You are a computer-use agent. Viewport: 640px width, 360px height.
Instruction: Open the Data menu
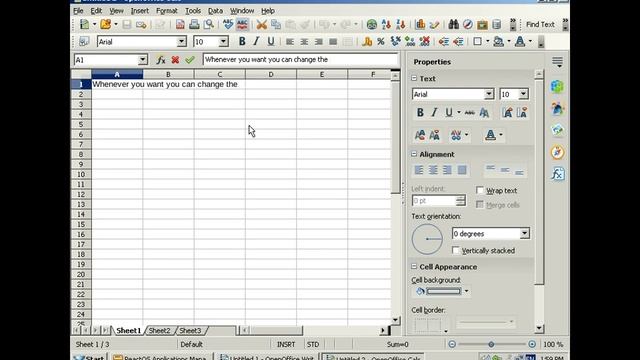tap(215, 11)
